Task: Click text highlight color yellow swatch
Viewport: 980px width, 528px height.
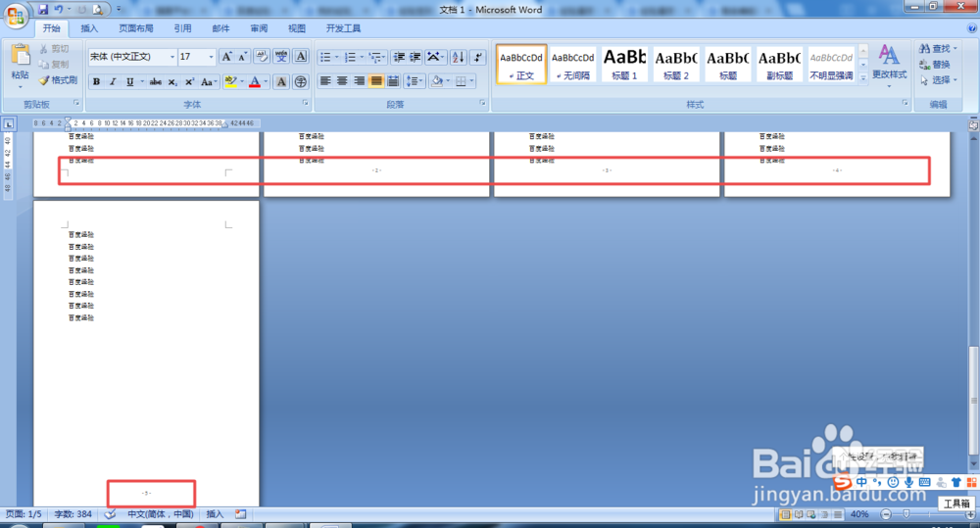Action: [230, 82]
